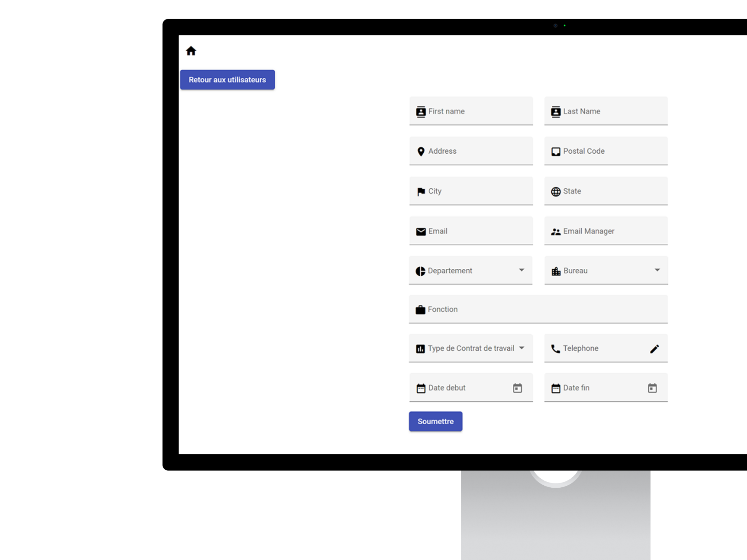Click the calendar icon for Date fin
This screenshot has width=747, height=560.
click(x=652, y=388)
